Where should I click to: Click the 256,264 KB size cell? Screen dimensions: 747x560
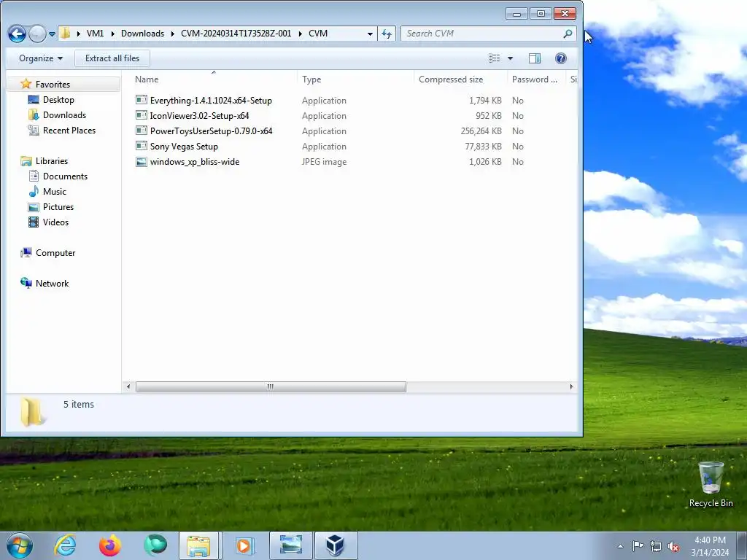point(481,131)
